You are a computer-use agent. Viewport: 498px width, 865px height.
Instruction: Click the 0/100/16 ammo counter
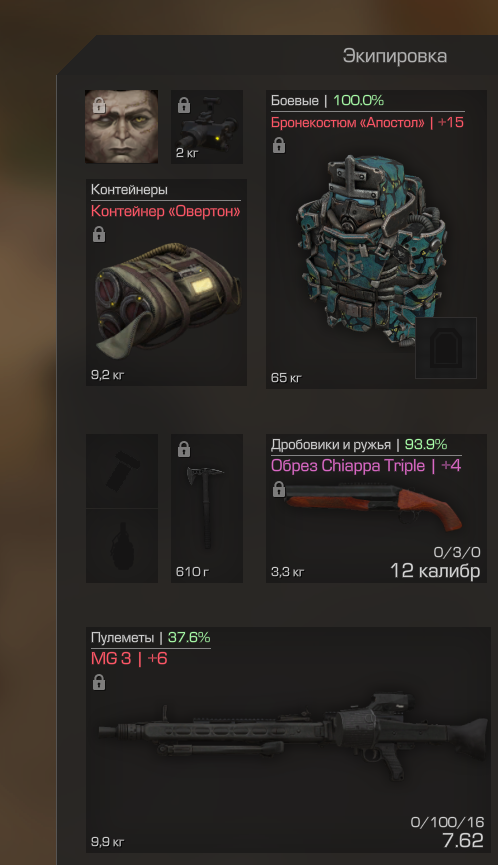(x=447, y=822)
